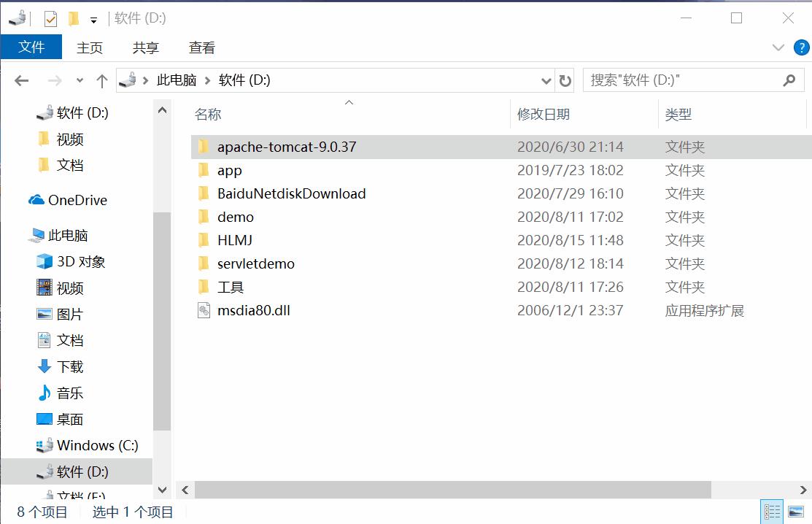Viewport: 812px width, 524px height.
Task: Open the servletdemo folder
Action: [x=255, y=263]
